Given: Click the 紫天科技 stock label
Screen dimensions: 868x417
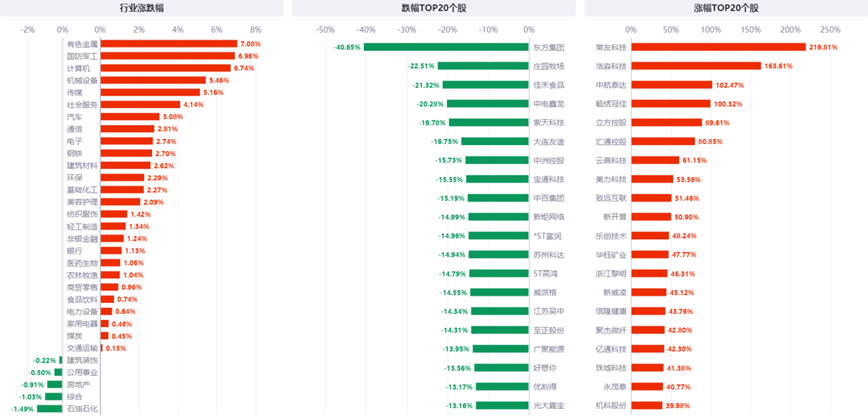Looking at the screenshot, I should pyautogui.click(x=549, y=123).
